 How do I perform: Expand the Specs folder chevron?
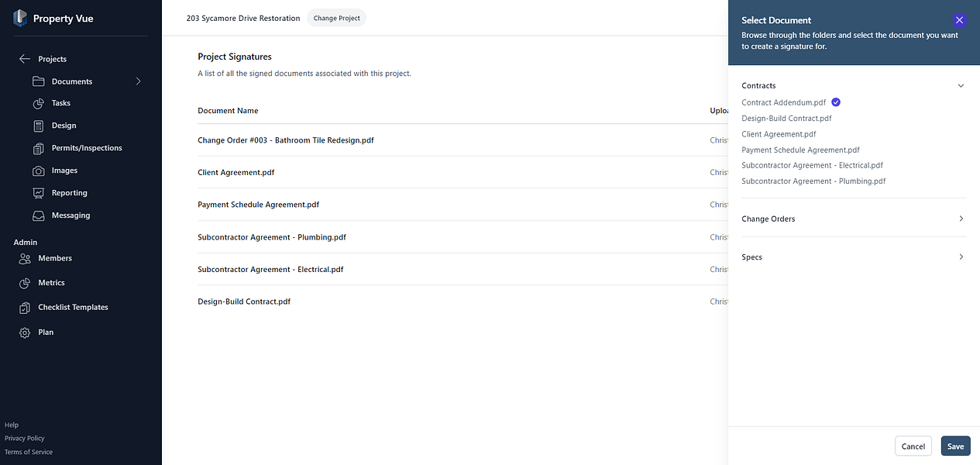coord(961,257)
